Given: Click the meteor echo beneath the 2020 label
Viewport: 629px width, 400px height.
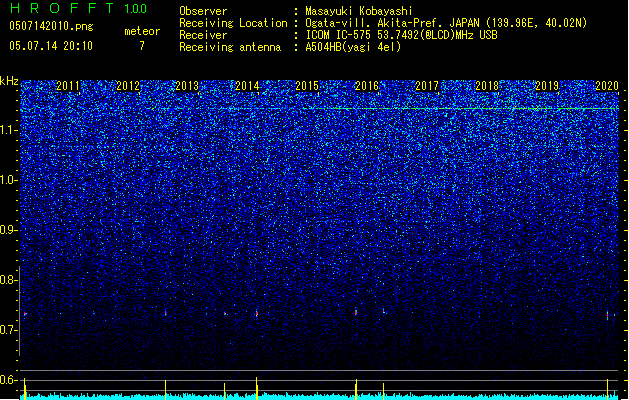Looking at the screenshot, I should pos(607,315).
